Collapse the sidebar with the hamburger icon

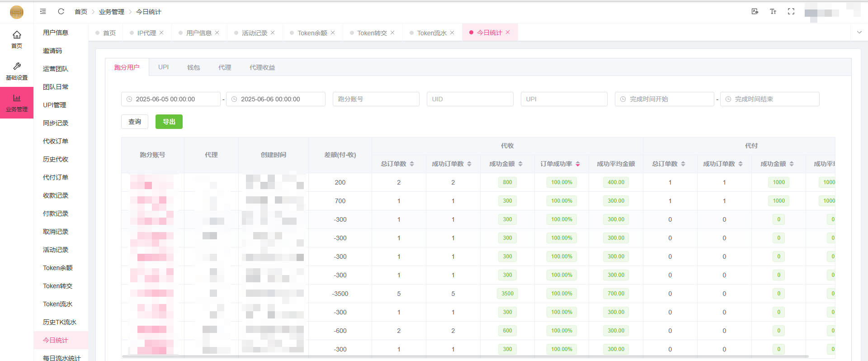point(43,11)
